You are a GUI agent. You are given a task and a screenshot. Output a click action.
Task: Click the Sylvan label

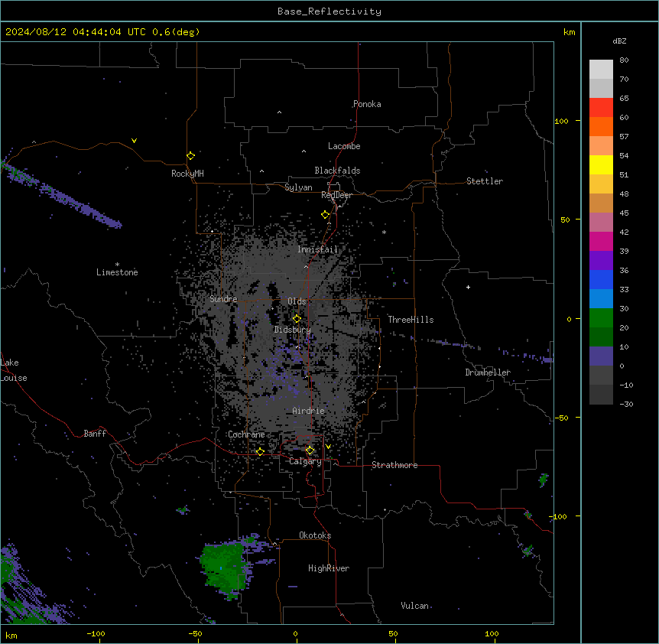tap(298, 187)
